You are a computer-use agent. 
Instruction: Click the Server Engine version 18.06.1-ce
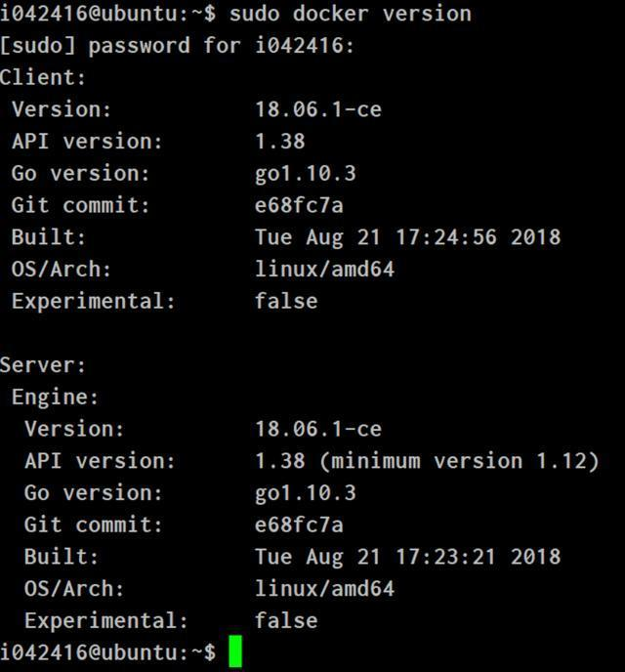pos(318,430)
